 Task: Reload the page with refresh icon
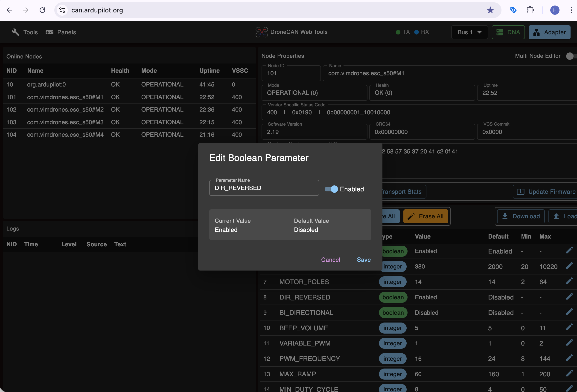(x=42, y=10)
